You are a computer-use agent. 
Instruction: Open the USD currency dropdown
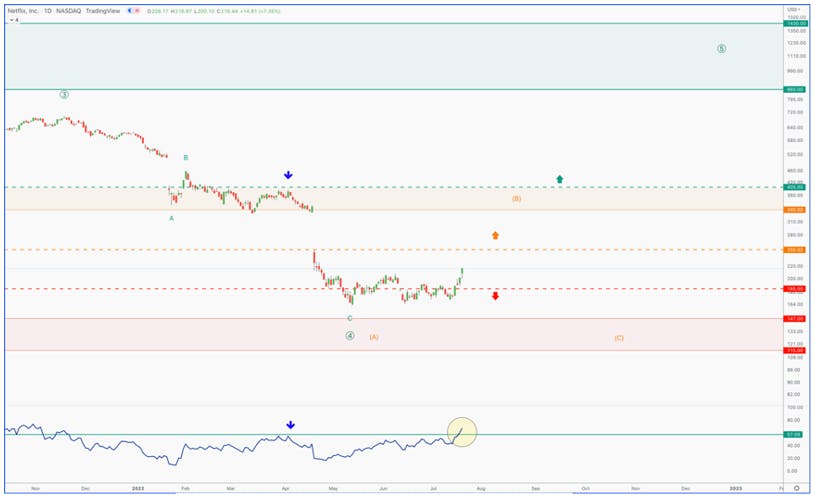tap(793, 10)
